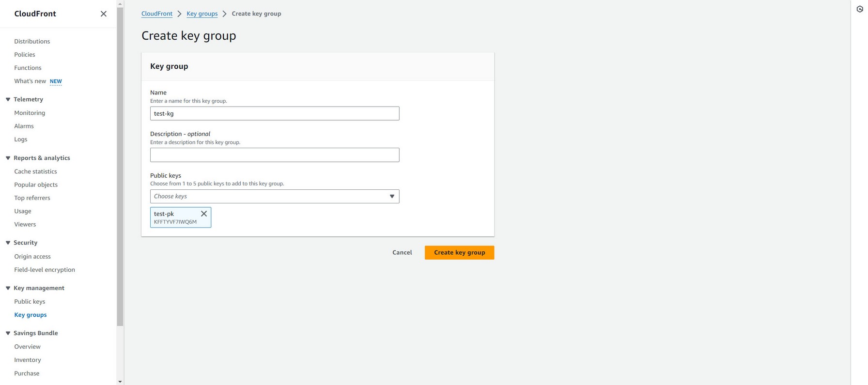The image size is (868, 385).
Task: Open Public keys in the sidebar
Action: [30, 301]
